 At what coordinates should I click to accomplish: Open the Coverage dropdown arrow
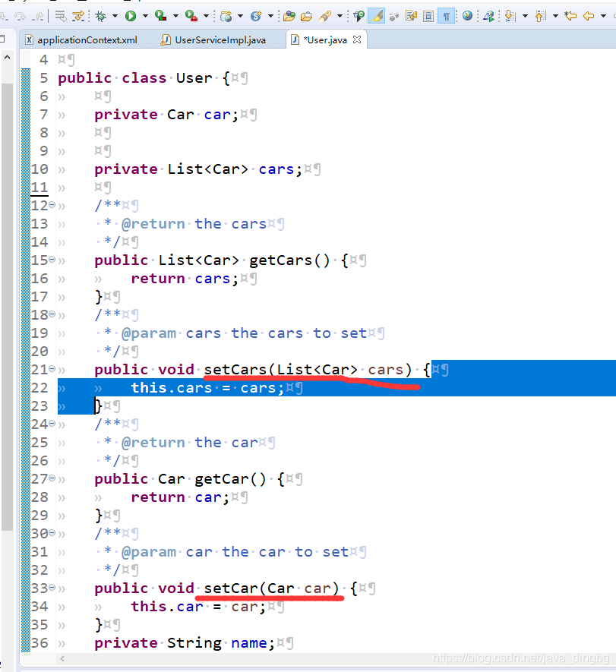coord(175,16)
